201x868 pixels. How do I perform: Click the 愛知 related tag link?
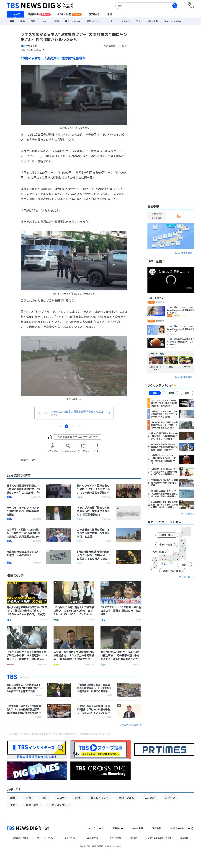pos(34,460)
